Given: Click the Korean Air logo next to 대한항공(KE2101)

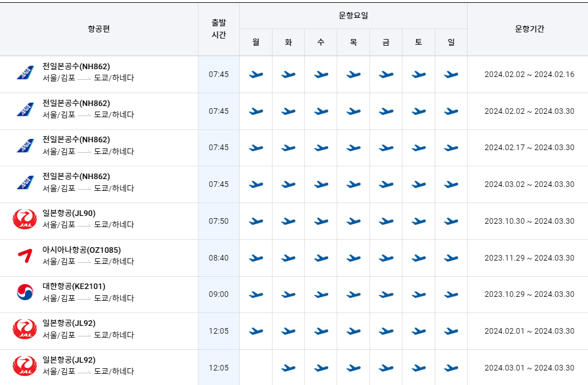Looking at the screenshot, I should 25,292.
